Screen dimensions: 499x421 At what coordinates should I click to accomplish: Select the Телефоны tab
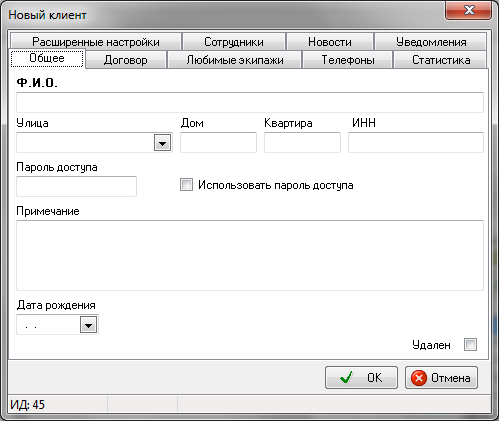(x=348, y=60)
